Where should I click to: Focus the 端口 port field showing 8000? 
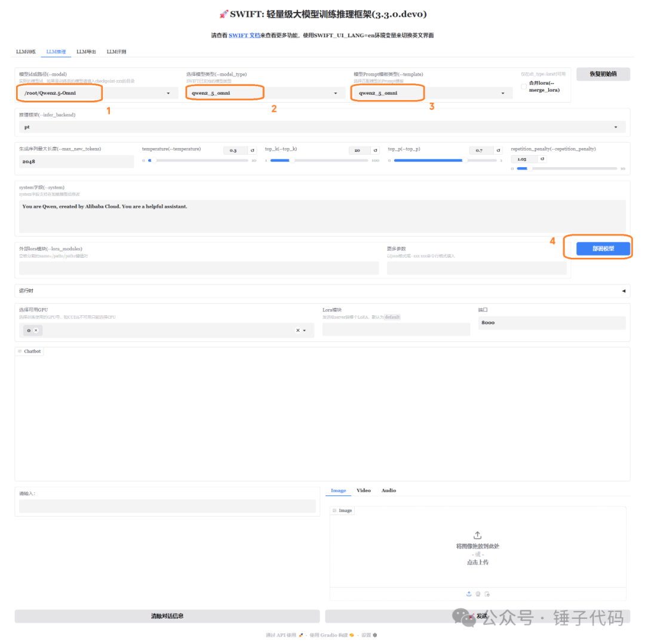[552, 323]
